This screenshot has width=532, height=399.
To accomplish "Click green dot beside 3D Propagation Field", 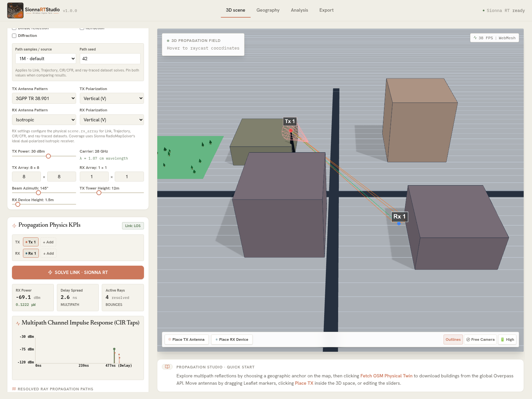I will 168,41.
